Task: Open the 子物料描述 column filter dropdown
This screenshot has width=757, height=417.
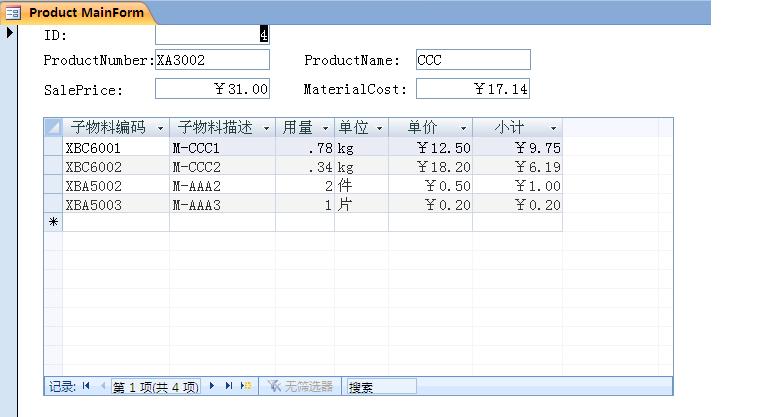Action: tap(266, 129)
